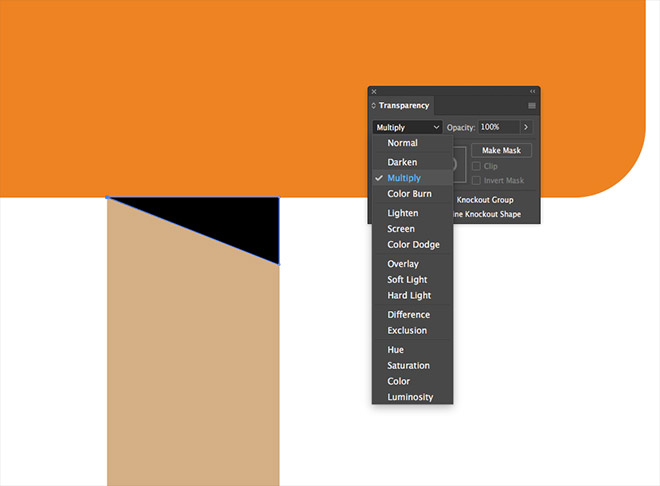Open the Transparency panel options menu
The height and width of the screenshot is (486, 660).
(532, 106)
